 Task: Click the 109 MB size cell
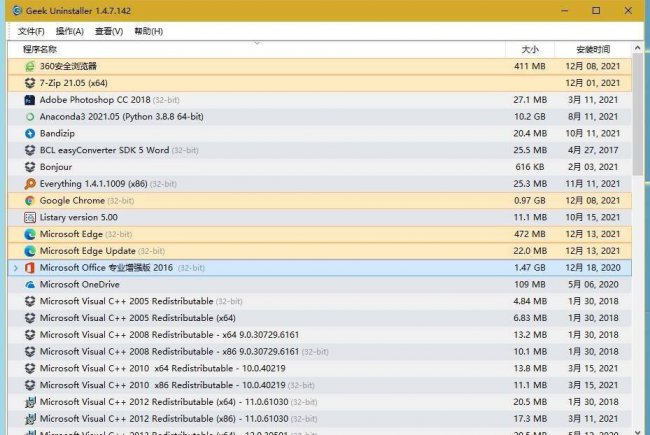530,284
